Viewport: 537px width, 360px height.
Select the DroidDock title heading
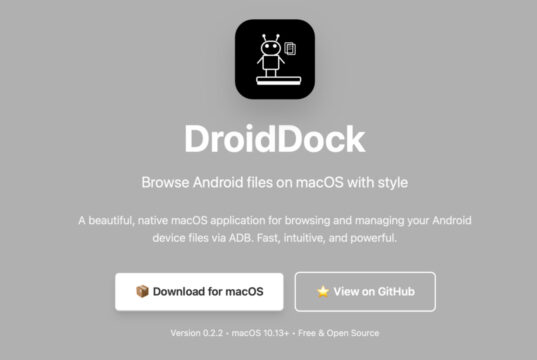pyautogui.click(x=275, y=139)
